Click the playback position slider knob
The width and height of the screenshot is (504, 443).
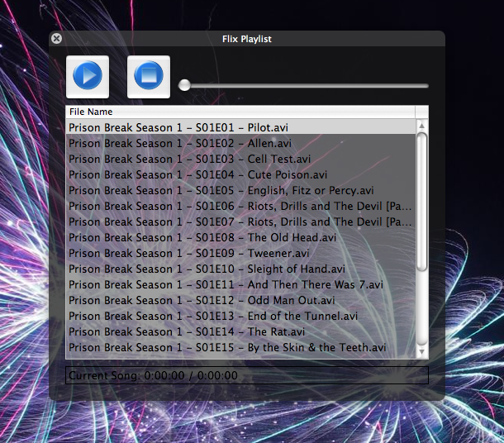click(184, 85)
